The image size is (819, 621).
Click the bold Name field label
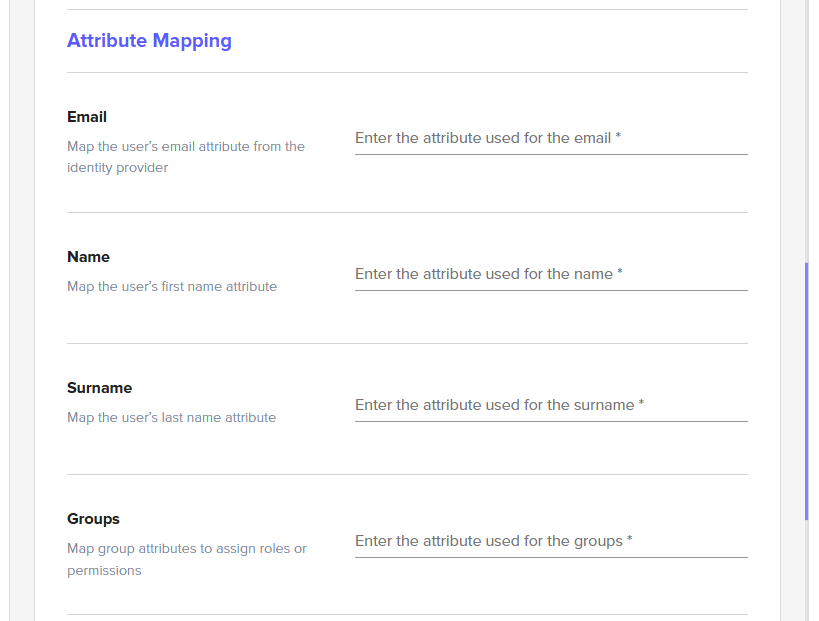(88, 257)
